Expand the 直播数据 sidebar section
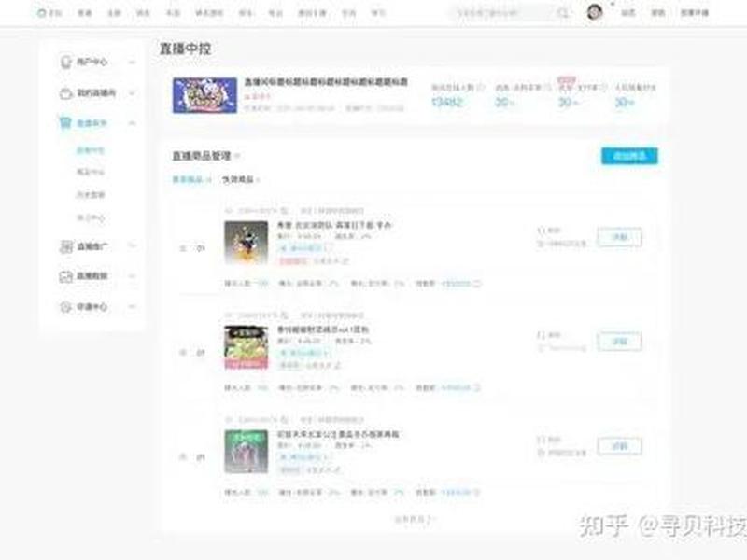The image size is (747, 560). (132, 276)
